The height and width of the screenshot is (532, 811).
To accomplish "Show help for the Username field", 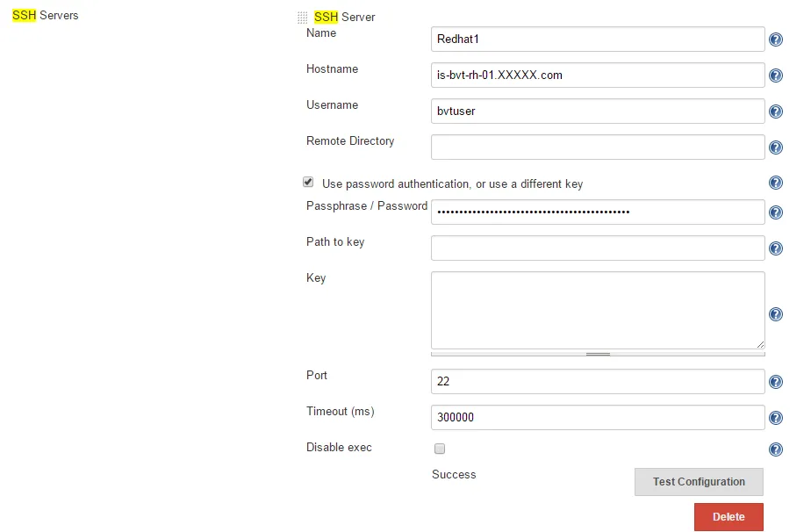I will click(x=776, y=111).
